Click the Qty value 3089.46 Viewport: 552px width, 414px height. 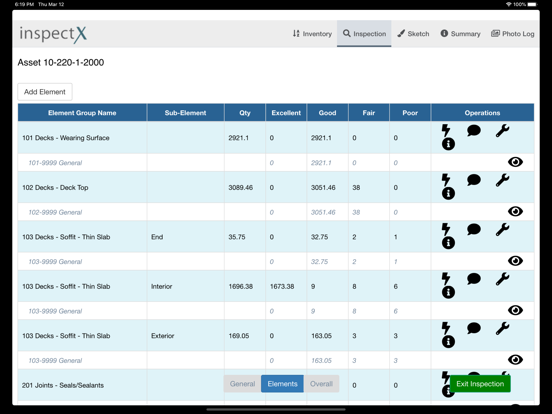click(240, 188)
